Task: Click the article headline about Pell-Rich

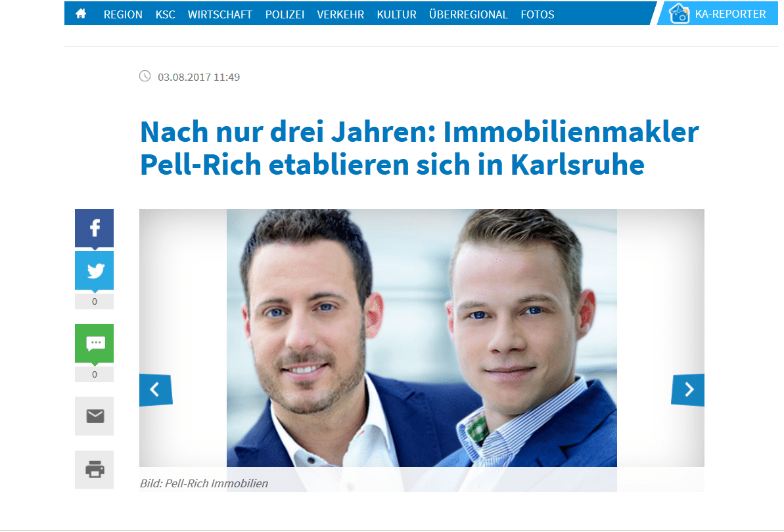Action: 419,148
